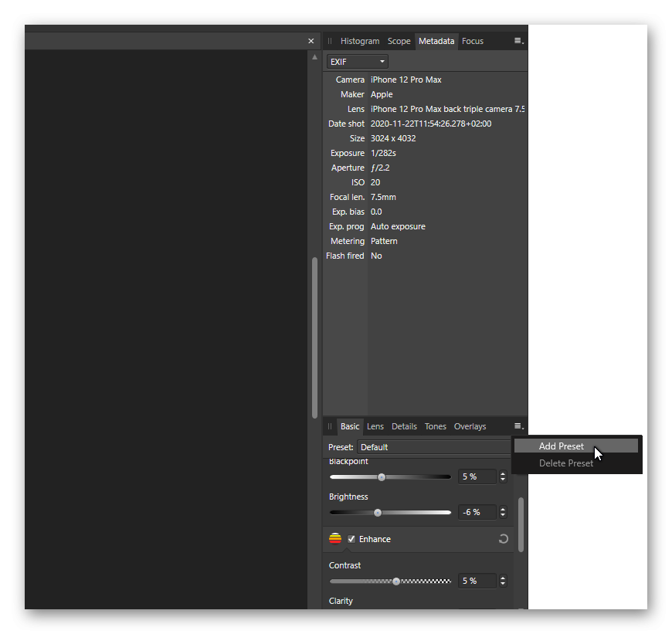Image resolution: width=672 pixels, height=634 pixels.
Task: Click the Brightness value stepper arrows
Action: tap(503, 512)
